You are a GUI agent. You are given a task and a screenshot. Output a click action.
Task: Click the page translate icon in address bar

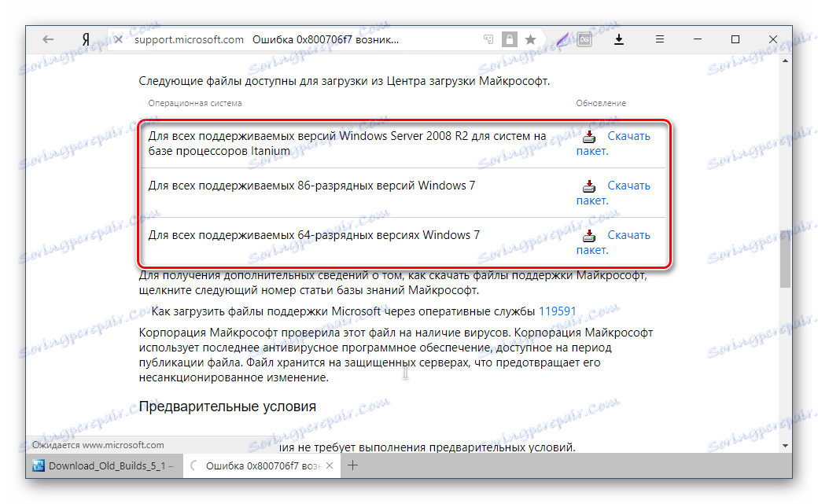(x=488, y=39)
